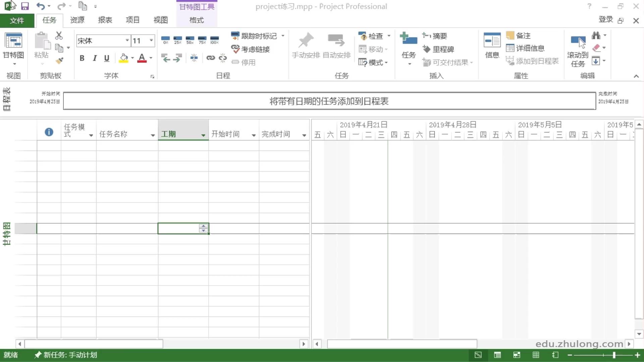
Task: Click the Indent Task green arrow
Action: (x=178, y=58)
